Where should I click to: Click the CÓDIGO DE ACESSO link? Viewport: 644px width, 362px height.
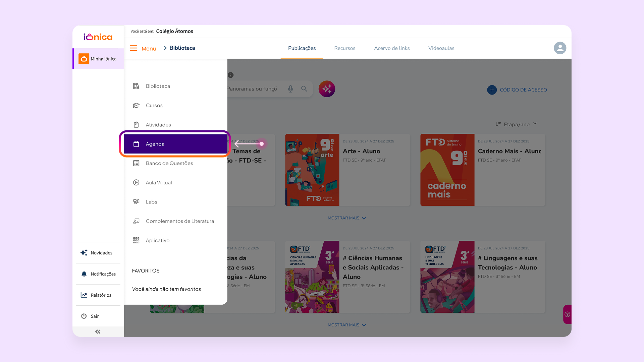[x=523, y=90]
